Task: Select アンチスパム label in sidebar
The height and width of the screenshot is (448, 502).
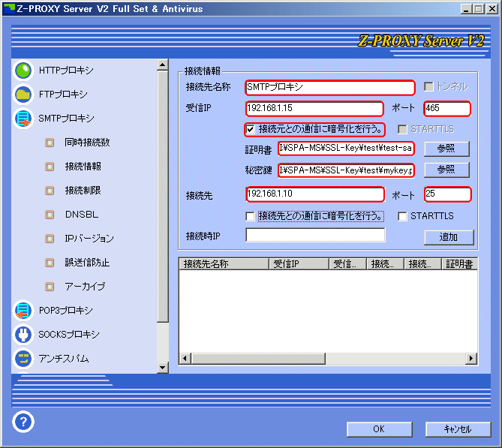Action: click(63, 359)
